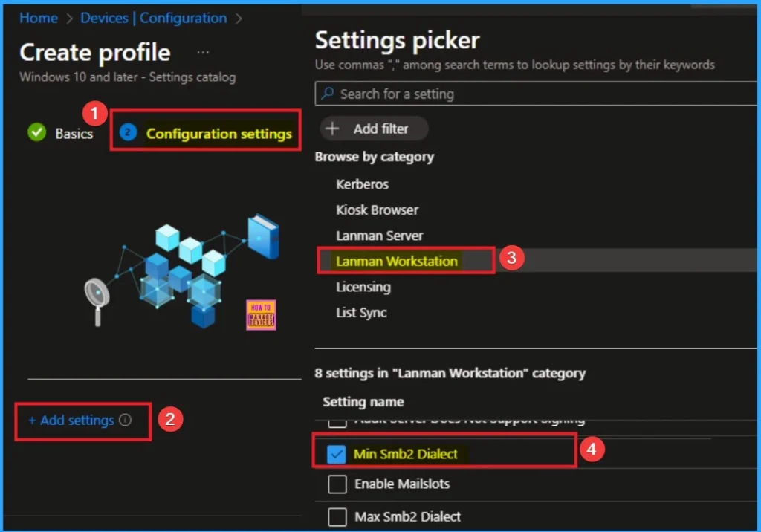Go back to the Basics step

[74, 134]
